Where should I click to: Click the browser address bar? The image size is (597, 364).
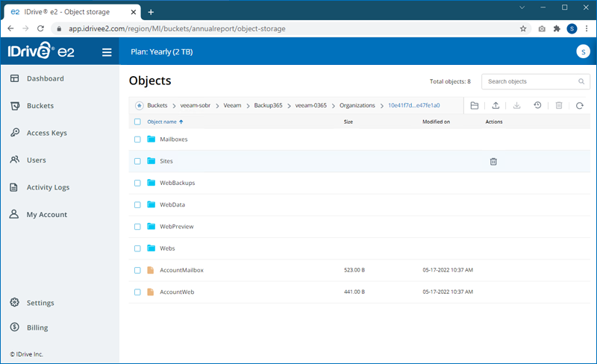pyautogui.click(x=290, y=28)
